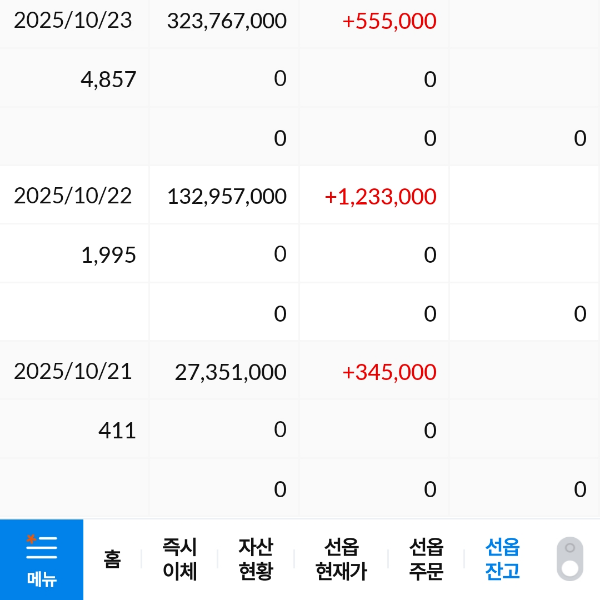600x600 pixels.
Task: Select the 선옵주문 tab
Action: pos(427,559)
